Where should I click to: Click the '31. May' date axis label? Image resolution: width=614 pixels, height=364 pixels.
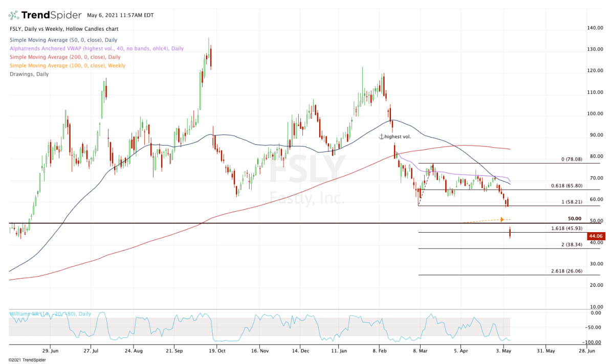[x=545, y=351]
